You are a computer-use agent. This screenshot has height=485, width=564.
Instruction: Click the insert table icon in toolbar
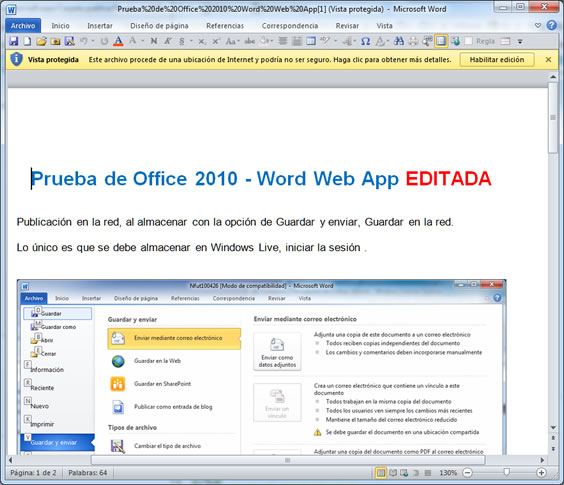tap(311, 41)
